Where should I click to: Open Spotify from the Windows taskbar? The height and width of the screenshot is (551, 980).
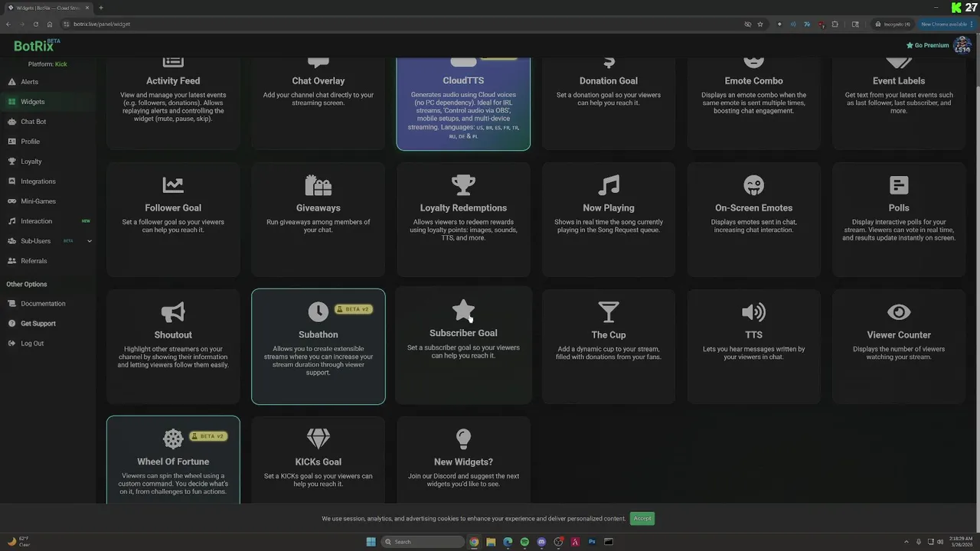[524, 542]
